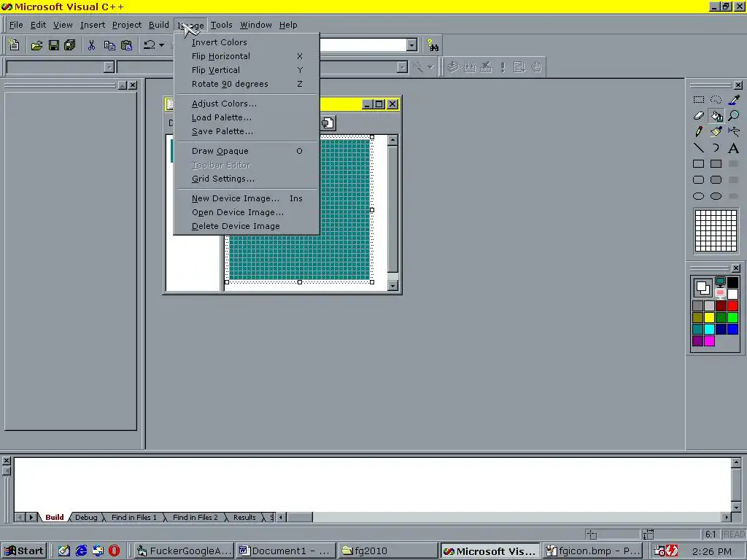The height and width of the screenshot is (560, 747).
Task: Click the Undo arrow icon
Action: click(x=150, y=45)
